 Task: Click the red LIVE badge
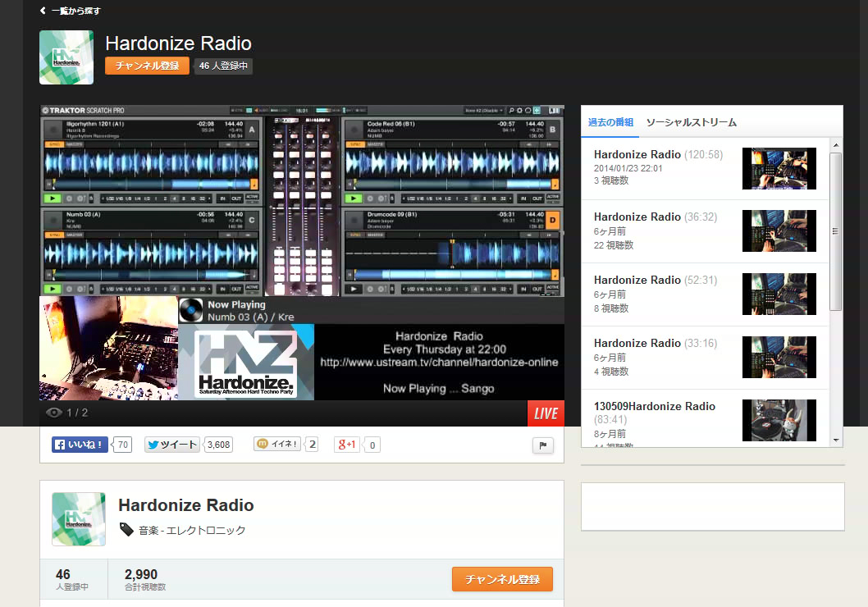pos(546,413)
